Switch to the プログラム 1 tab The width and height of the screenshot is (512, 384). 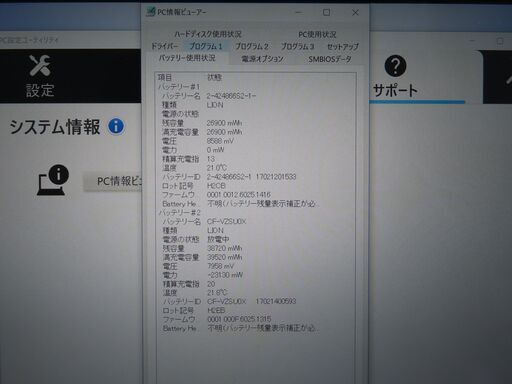[x=206, y=46]
